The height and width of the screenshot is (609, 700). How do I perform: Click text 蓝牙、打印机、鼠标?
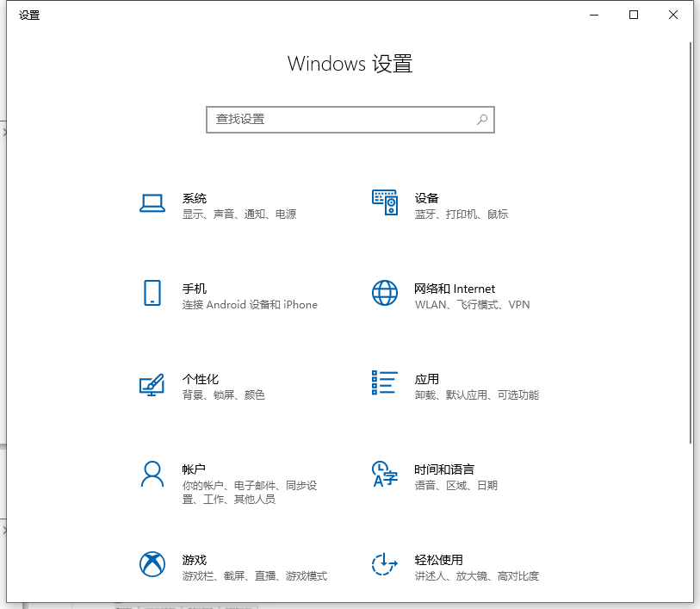pyautogui.click(x=462, y=214)
